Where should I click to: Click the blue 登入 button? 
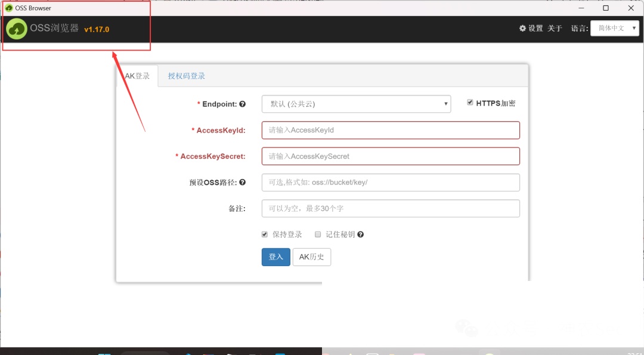click(x=276, y=257)
